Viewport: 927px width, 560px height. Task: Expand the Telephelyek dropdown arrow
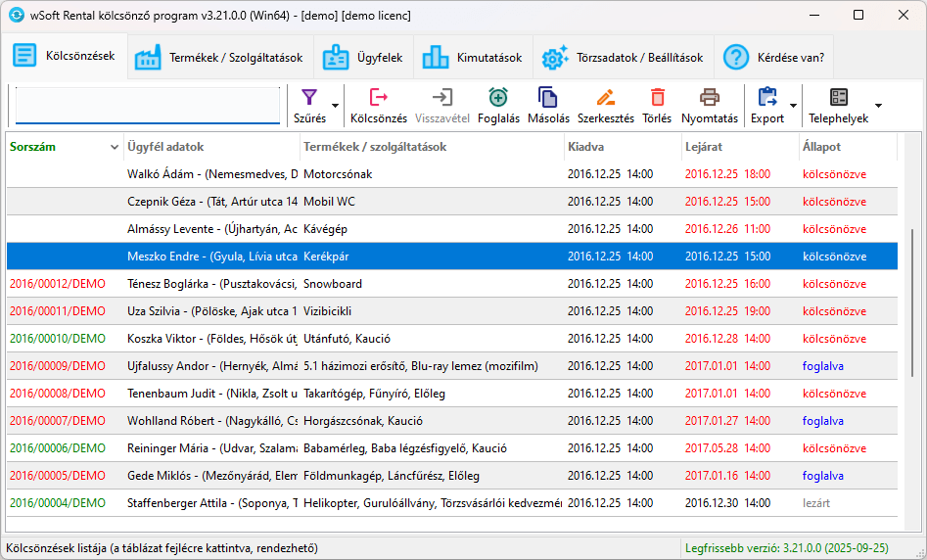point(878,106)
